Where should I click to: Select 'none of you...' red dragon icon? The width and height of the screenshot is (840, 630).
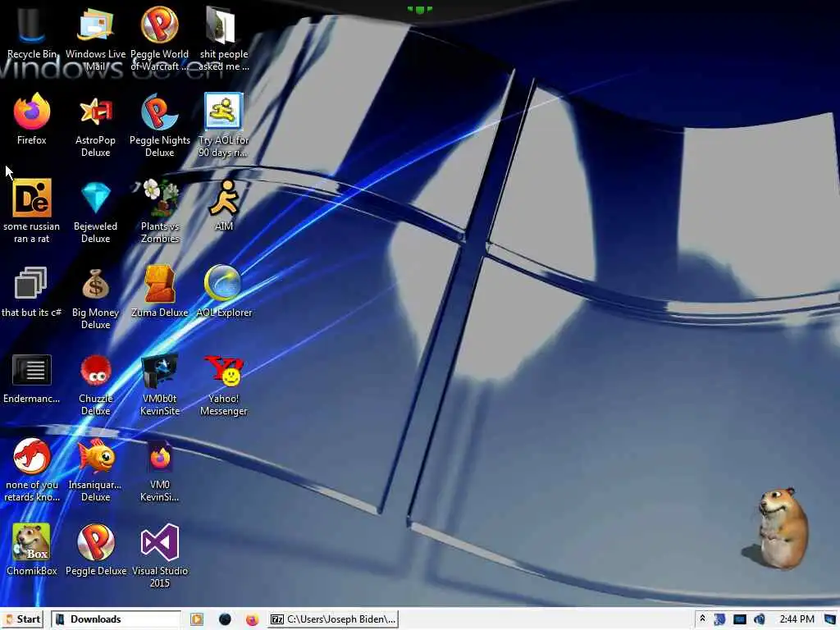[x=32, y=470]
